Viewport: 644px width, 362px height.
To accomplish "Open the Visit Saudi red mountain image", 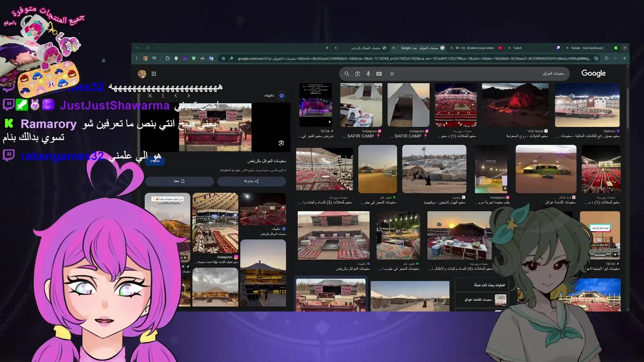I will [x=515, y=105].
